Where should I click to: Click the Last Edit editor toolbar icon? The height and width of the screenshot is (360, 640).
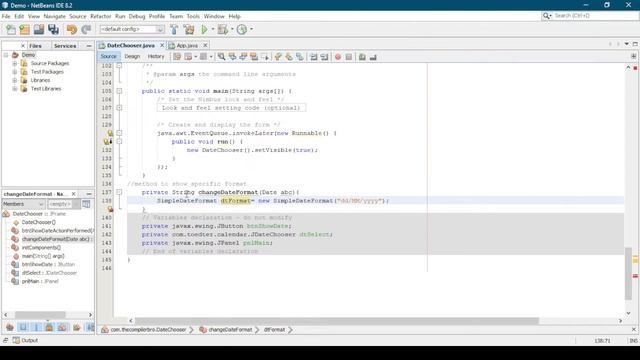click(177, 57)
